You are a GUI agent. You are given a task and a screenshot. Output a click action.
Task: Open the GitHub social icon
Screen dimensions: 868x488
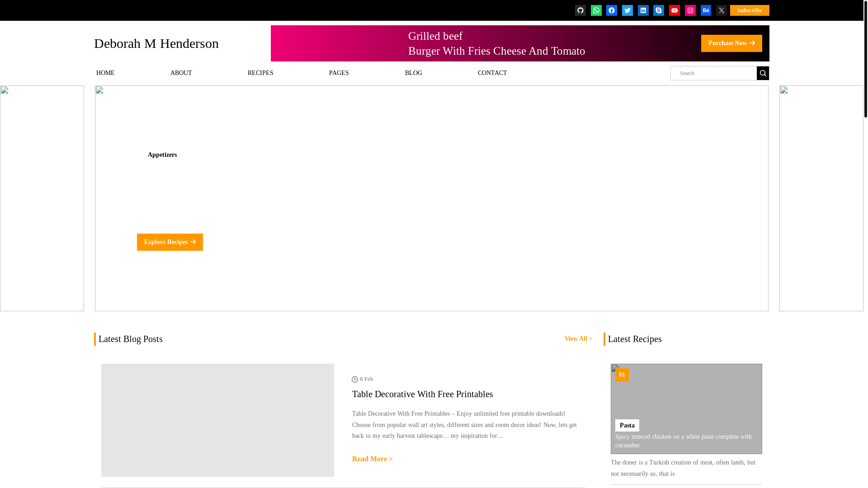580,10
